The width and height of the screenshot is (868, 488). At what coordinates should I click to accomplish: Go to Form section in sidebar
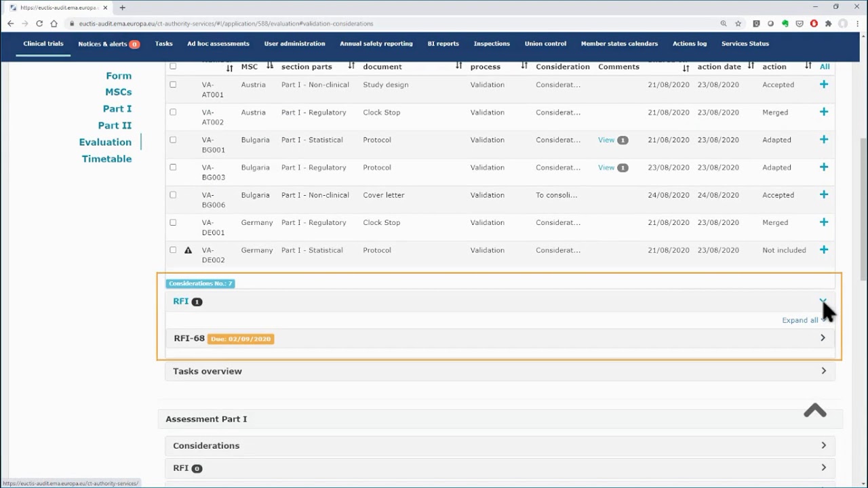[x=119, y=76]
